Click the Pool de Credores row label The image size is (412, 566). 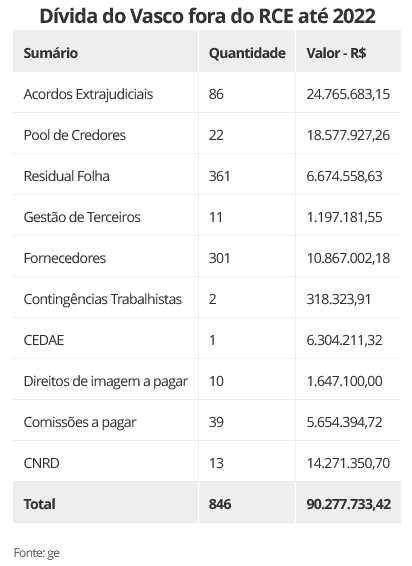(x=75, y=135)
